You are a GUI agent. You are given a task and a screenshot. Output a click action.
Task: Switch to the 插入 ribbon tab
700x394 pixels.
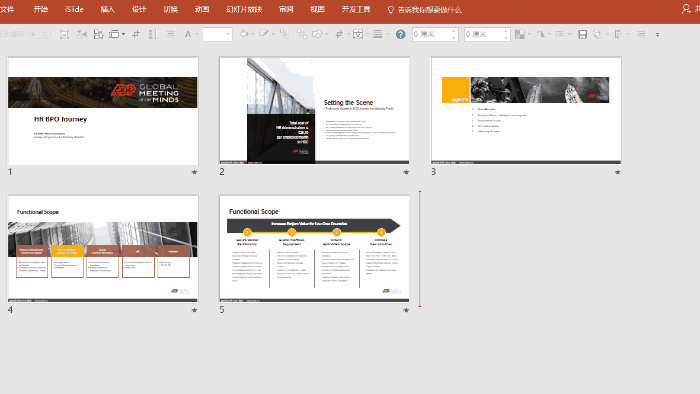107,9
